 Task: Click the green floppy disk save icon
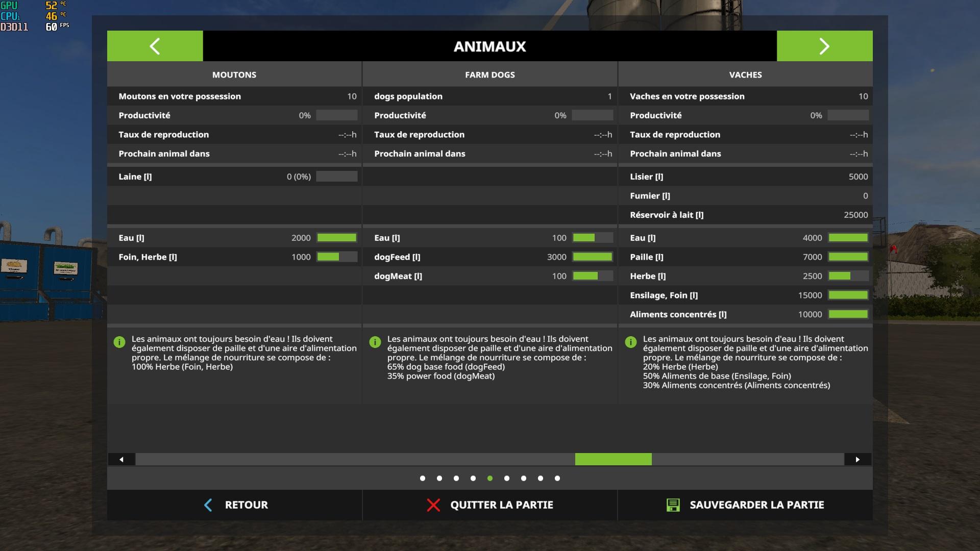pos(673,505)
